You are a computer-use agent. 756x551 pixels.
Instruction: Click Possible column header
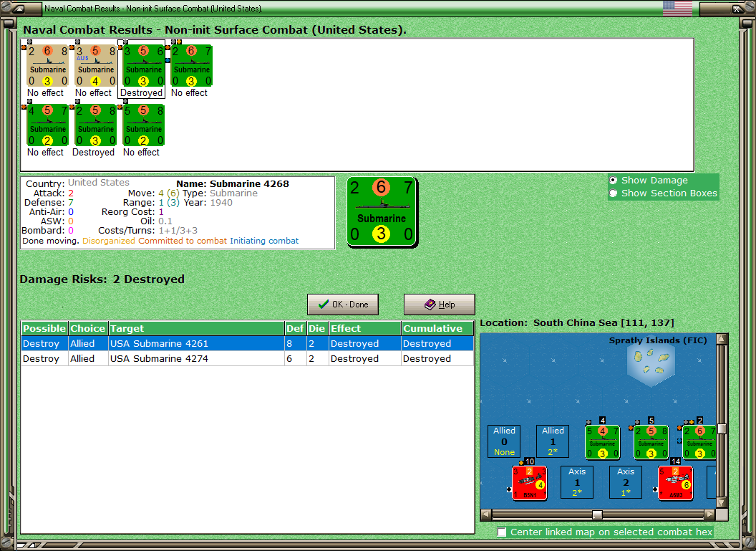(x=44, y=328)
